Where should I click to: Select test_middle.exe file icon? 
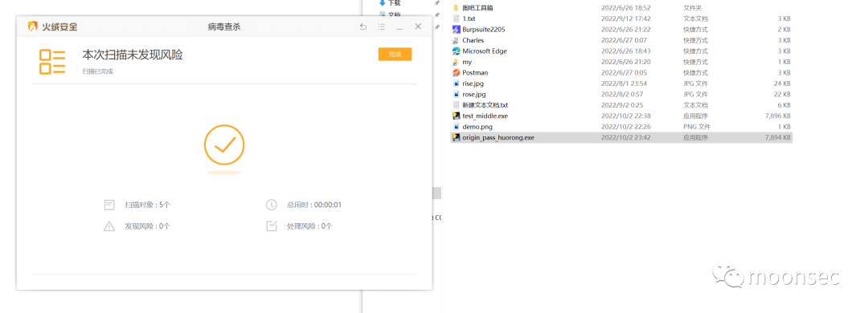457,116
